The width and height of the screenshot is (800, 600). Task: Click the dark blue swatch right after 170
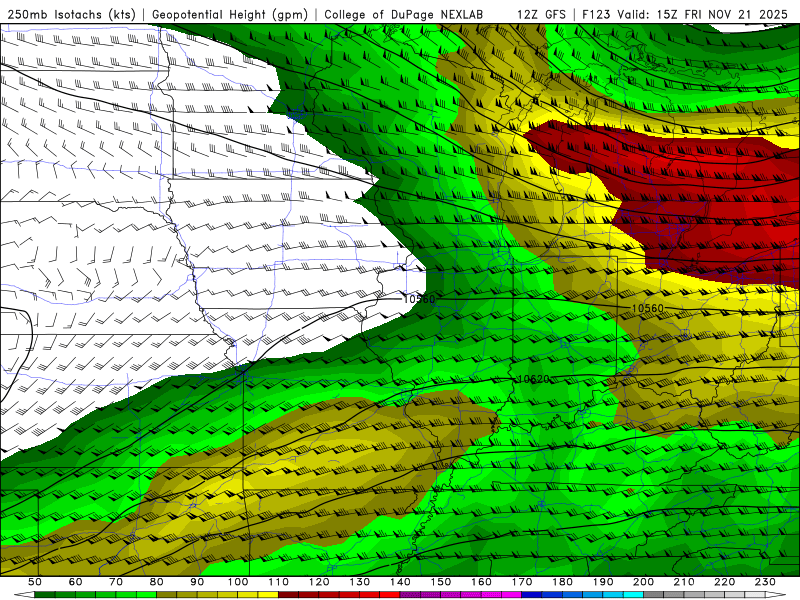(532, 595)
